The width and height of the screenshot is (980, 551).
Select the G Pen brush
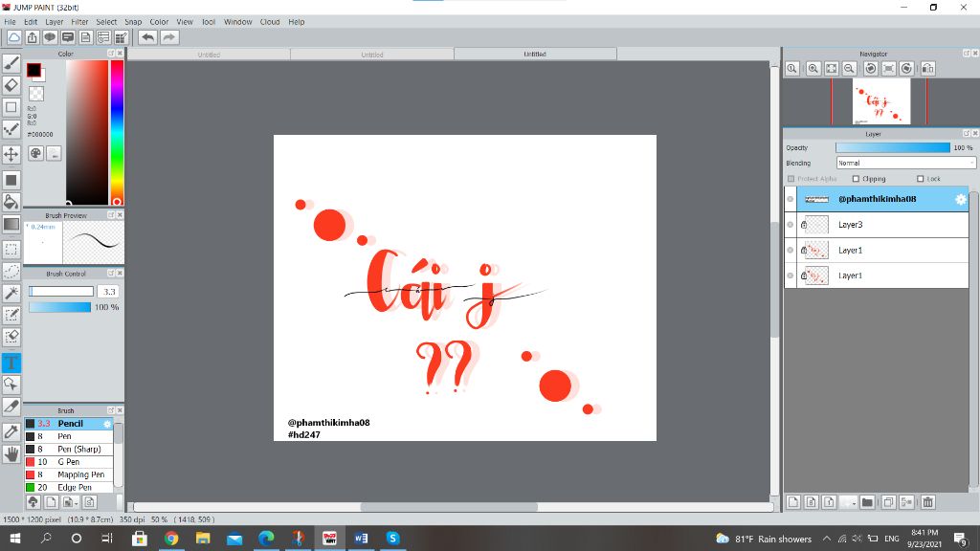(x=69, y=462)
